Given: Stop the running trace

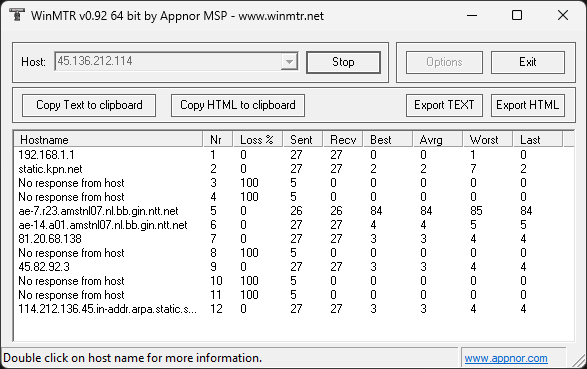Looking at the screenshot, I should pyautogui.click(x=343, y=62).
